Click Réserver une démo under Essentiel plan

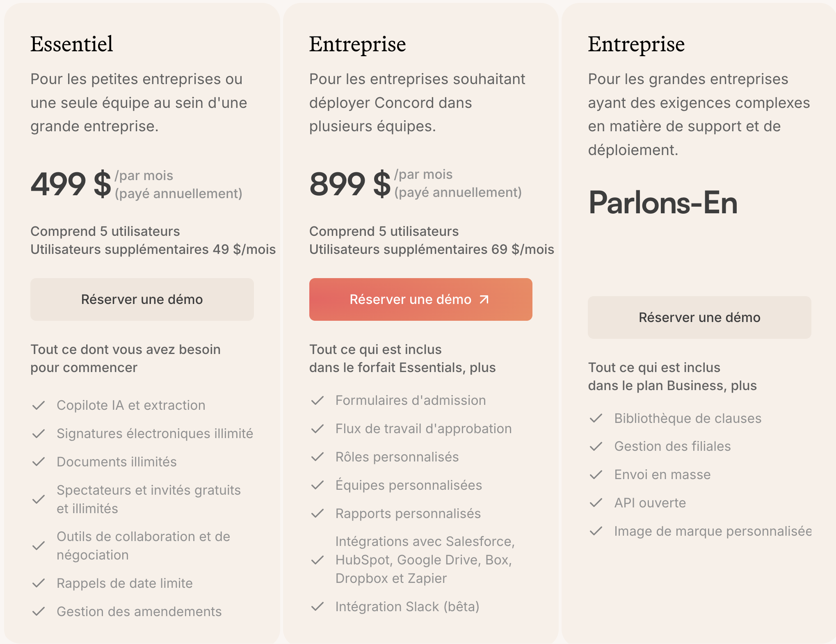click(x=142, y=299)
